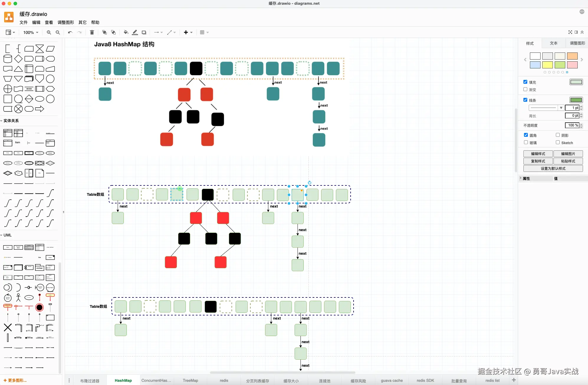Viewport: 588px width, 385px height.
Task: Click the 设置为默认样式 button
Action: point(553,168)
